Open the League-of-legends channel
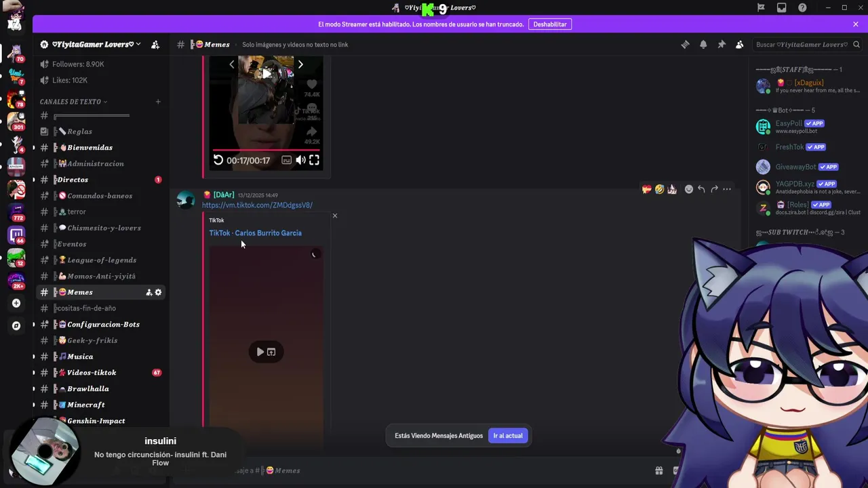The width and height of the screenshot is (868, 488). click(100, 260)
